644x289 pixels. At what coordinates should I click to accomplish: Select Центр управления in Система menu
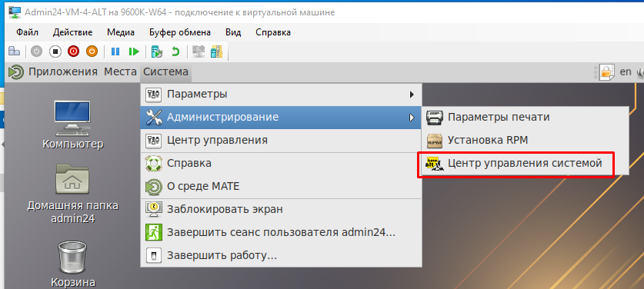click(282, 141)
